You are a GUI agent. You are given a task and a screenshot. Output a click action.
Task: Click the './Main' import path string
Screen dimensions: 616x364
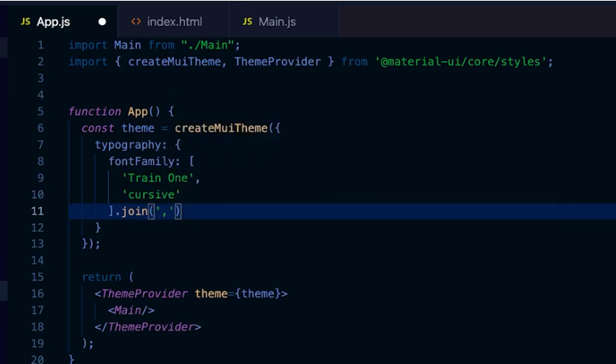pyautogui.click(x=208, y=45)
